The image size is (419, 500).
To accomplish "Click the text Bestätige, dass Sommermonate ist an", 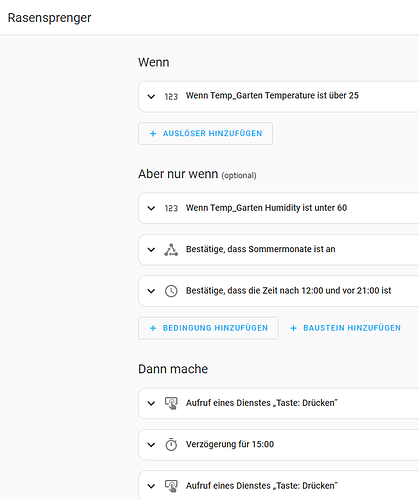I will click(261, 249).
